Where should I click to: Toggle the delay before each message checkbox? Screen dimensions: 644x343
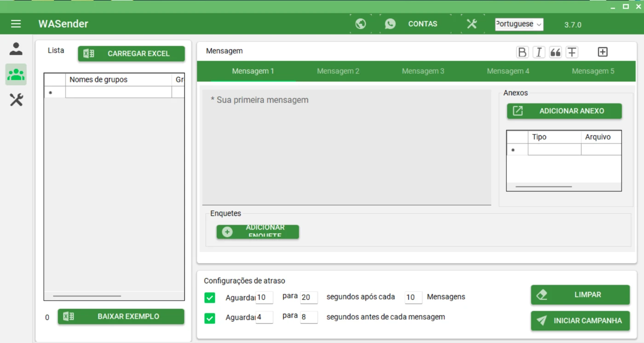(x=210, y=318)
